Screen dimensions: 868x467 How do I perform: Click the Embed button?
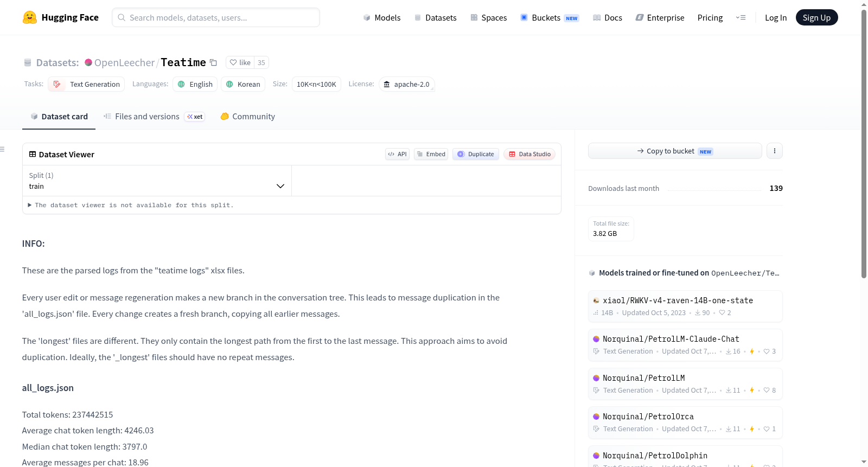(x=431, y=154)
